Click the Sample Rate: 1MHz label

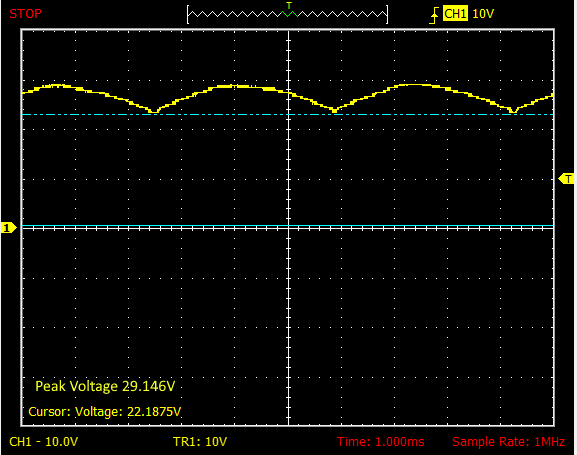[x=509, y=441]
